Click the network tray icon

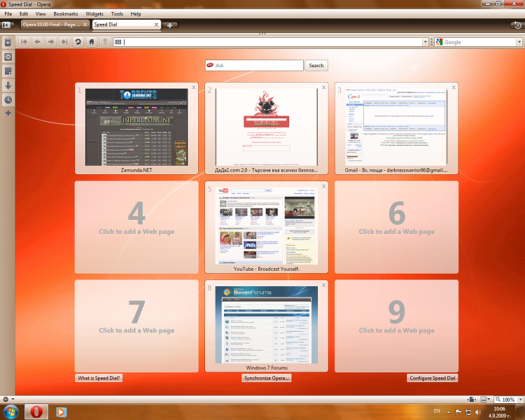[468, 412]
